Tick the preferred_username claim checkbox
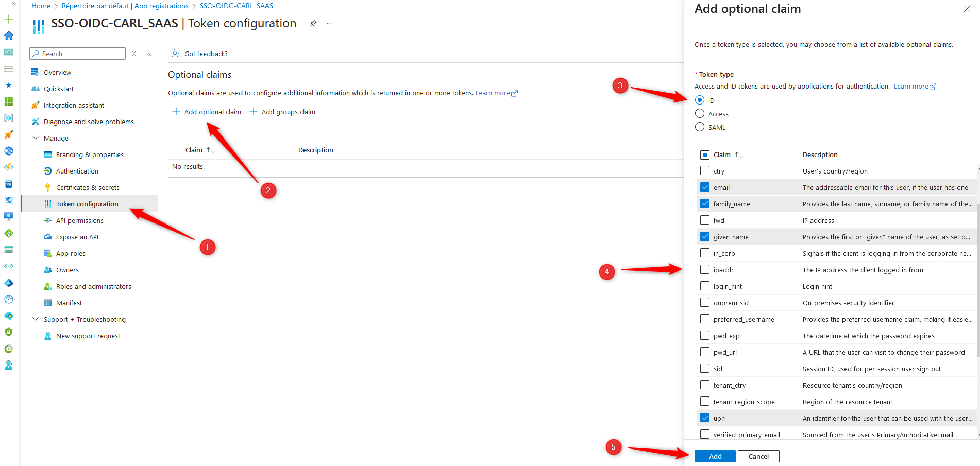This screenshot has width=980, height=466. click(x=705, y=319)
